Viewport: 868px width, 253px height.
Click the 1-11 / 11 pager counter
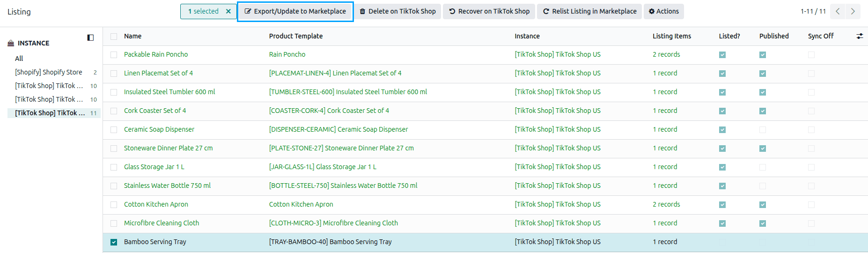(813, 11)
